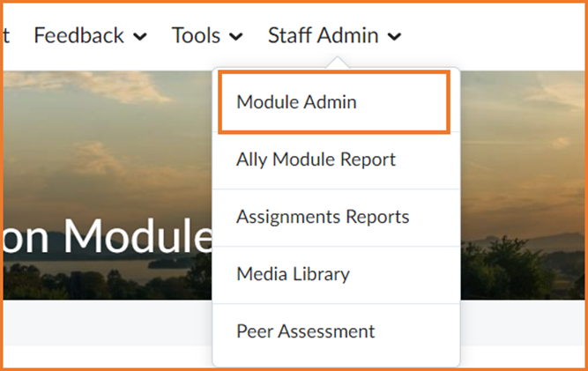Click the Staff Admin navigation label

pyautogui.click(x=324, y=35)
